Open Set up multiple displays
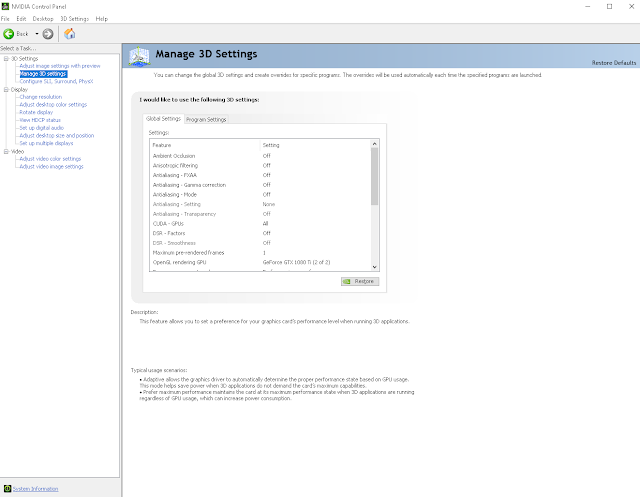Viewport: 640px width, 497px height. (47, 143)
